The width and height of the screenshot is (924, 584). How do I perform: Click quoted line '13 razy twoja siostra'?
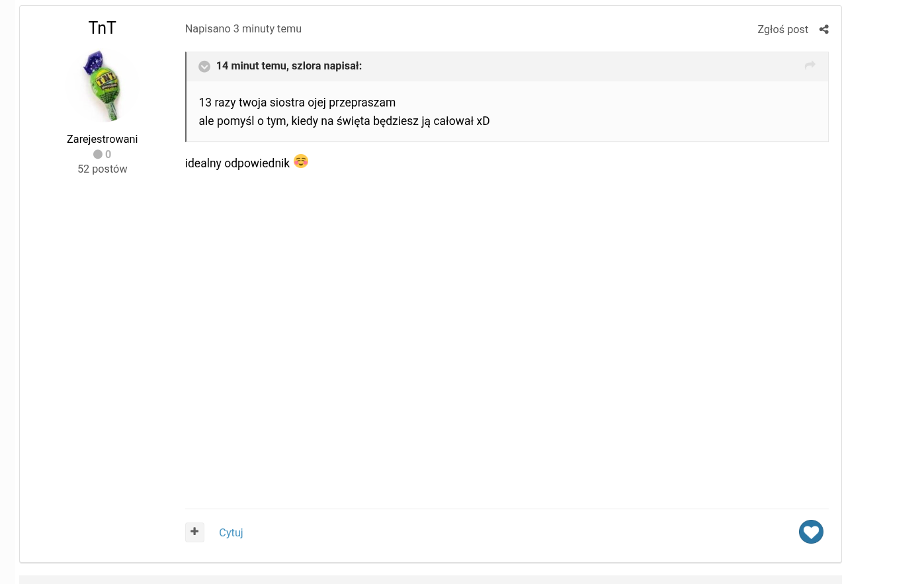(x=297, y=103)
